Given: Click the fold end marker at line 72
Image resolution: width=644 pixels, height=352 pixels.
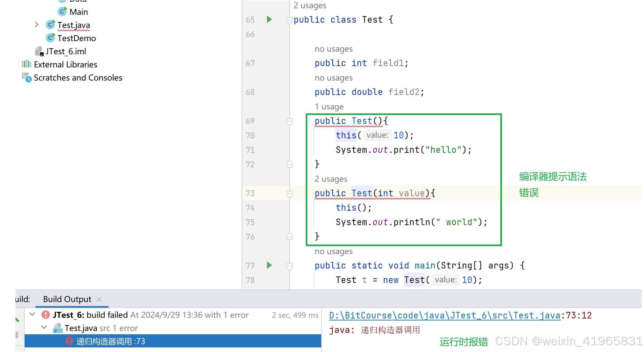Looking at the screenshot, I should [x=289, y=164].
